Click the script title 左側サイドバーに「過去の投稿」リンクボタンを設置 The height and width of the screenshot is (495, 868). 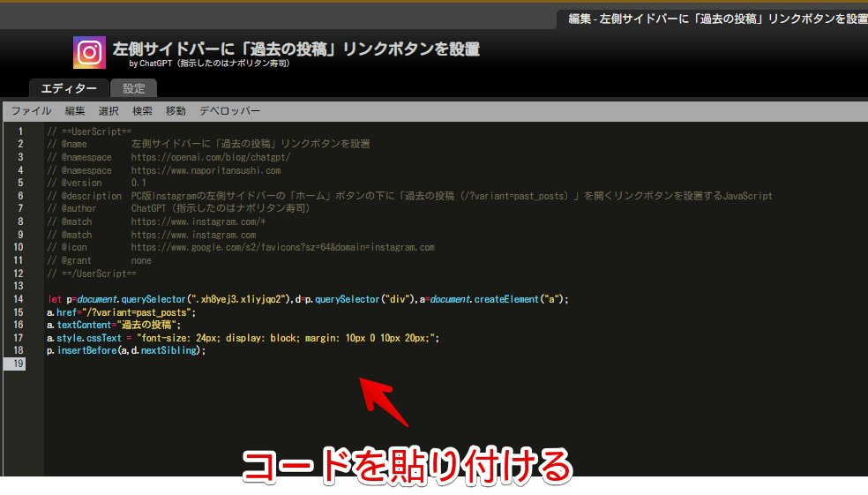click(296, 49)
